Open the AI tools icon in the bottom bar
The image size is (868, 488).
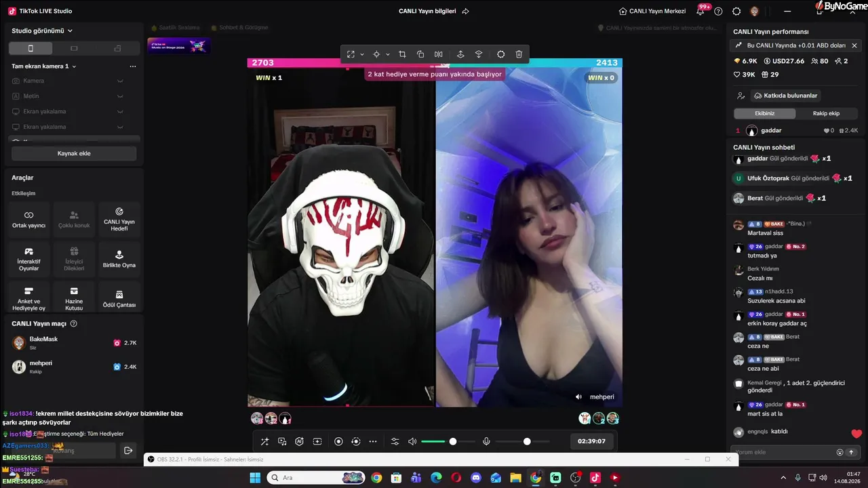tap(299, 442)
